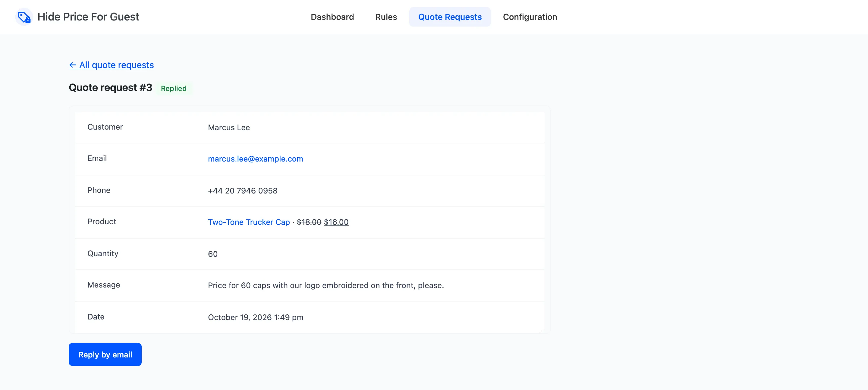The height and width of the screenshot is (390, 868).
Task: Click the date October 19, 2026 1:49 pm
Action: tap(255, 317)
